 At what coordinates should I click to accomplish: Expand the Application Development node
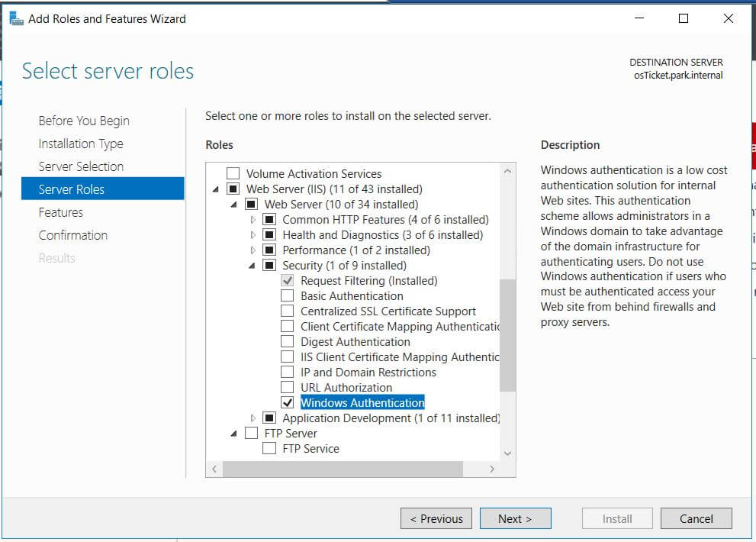coord(253,418)
